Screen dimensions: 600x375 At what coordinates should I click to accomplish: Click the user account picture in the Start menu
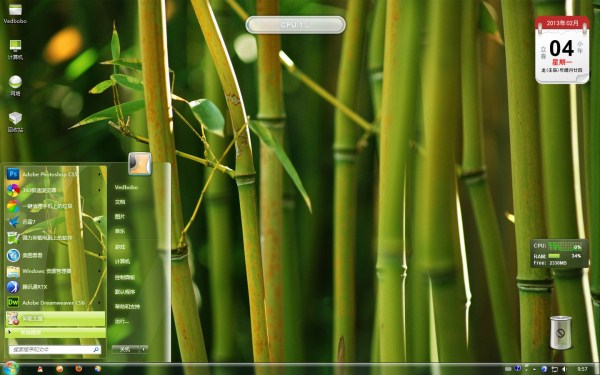(x=140, y=163)
